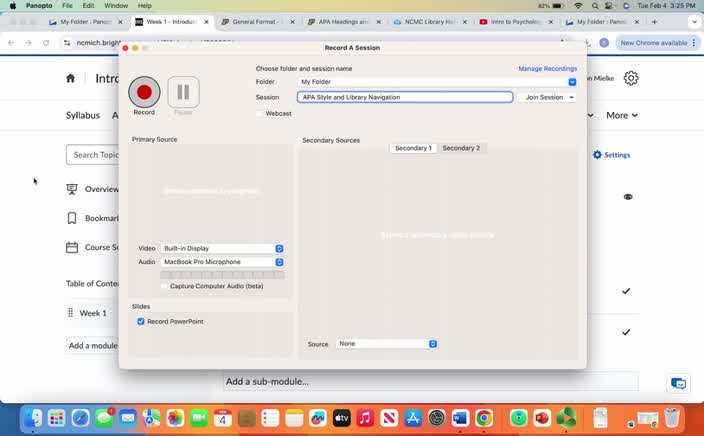Screen dimensions: 704x436
Task: Open the Folder dropdown showing My Folder
Action: [437, 82]
